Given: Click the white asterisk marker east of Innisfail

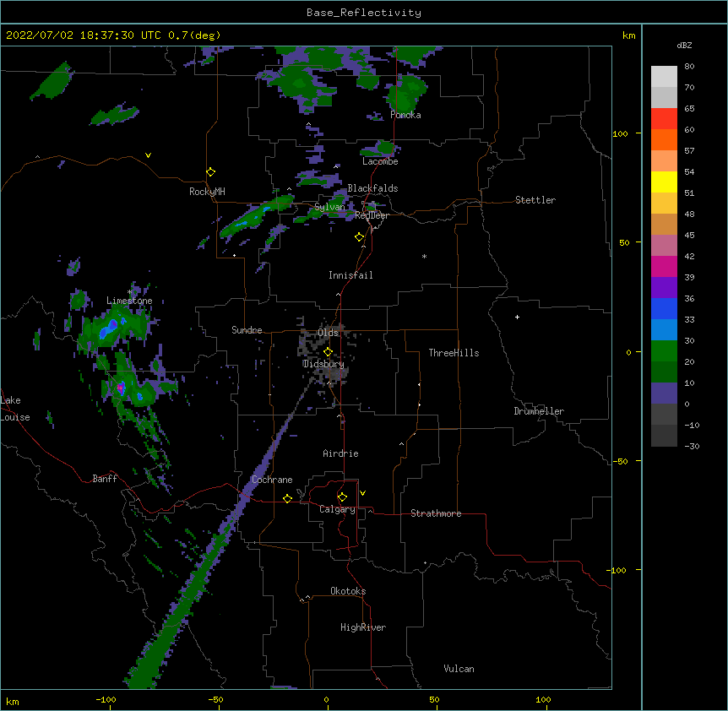Looking at the screenshot, I should point(424,256).
